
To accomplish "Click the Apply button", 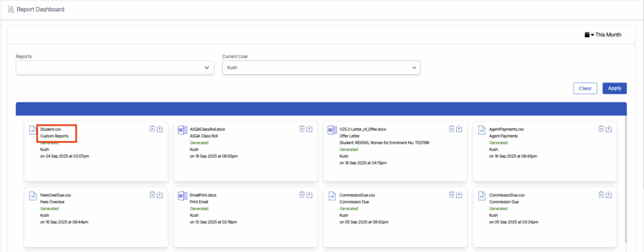I will pos(614,89).
